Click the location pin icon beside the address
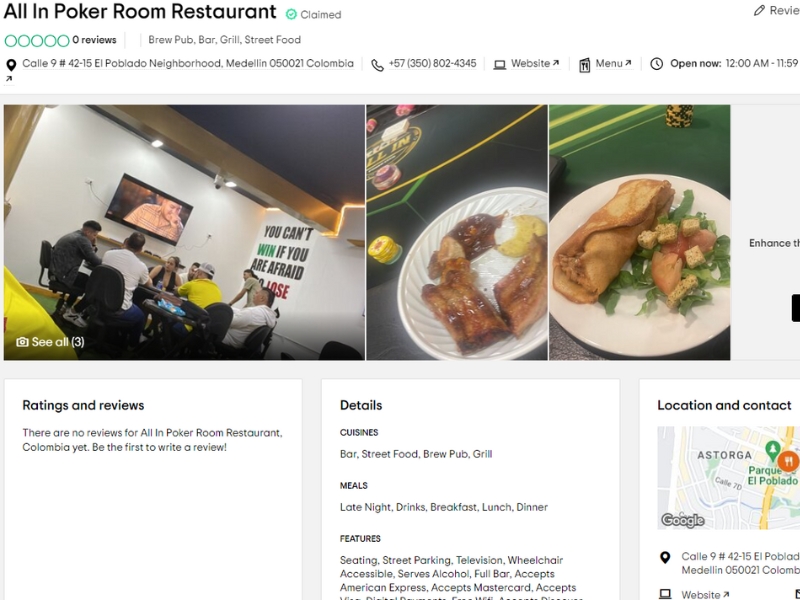This screenshot has width=800, height=600. (x=11, y=65)
